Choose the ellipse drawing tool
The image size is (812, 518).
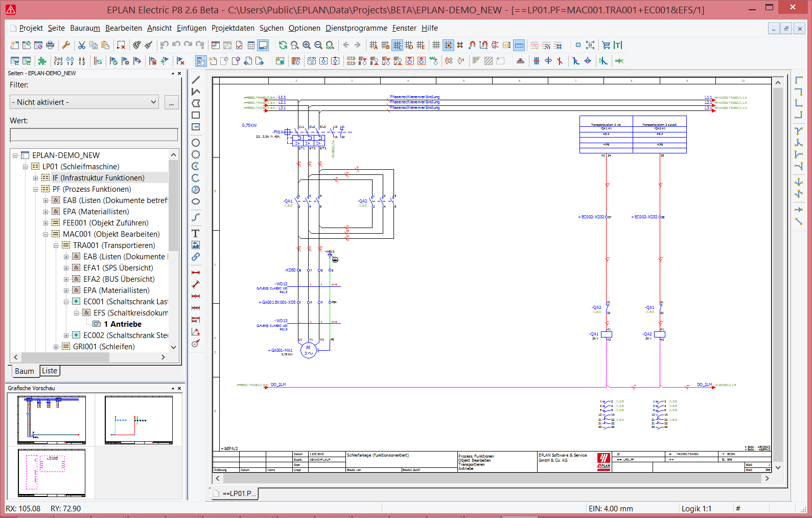196,201
